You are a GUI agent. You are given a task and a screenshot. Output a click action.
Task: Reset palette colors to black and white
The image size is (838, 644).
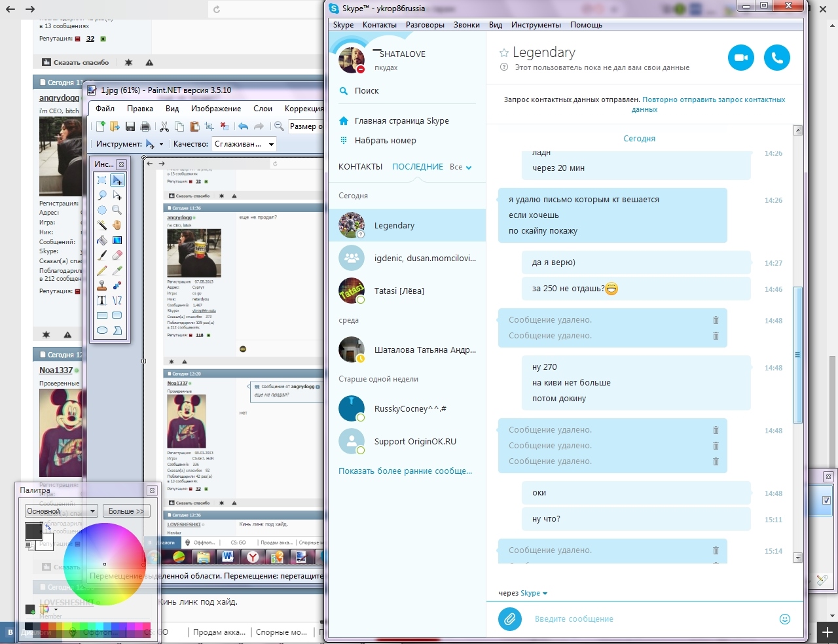pyautogui.click(x=29, y=546)
